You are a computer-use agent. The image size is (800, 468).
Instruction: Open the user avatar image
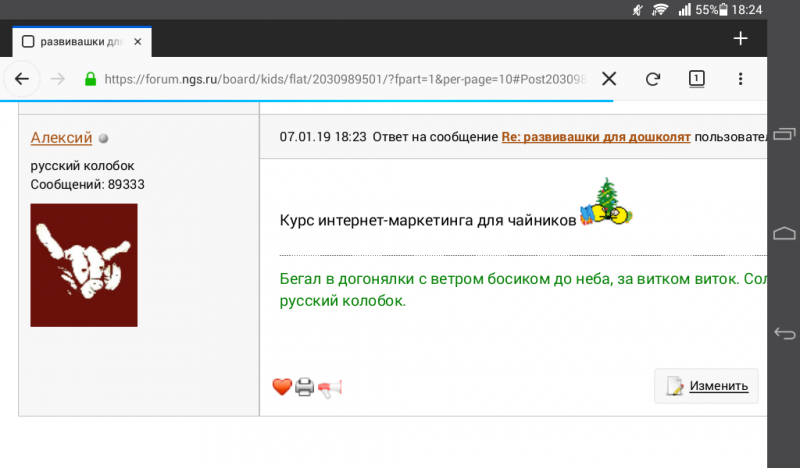pos(84,265)
